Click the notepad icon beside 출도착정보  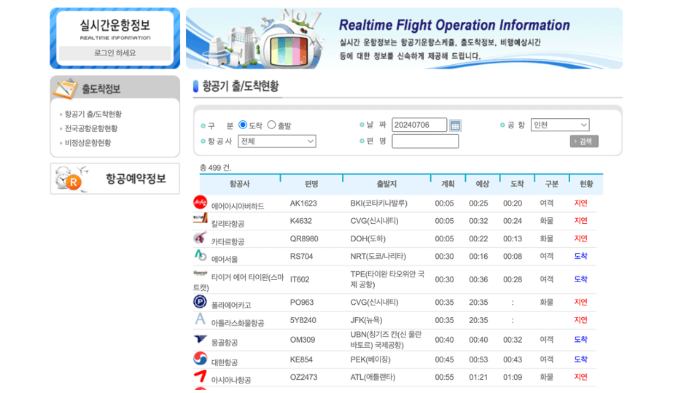click(65, 88)
